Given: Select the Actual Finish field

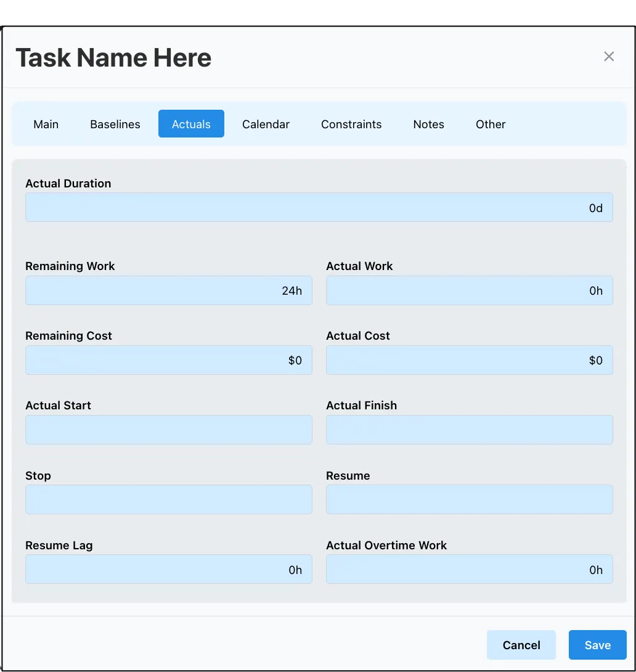Looking at the screenshot, I should pyautogui.click(x=470, y=430).
